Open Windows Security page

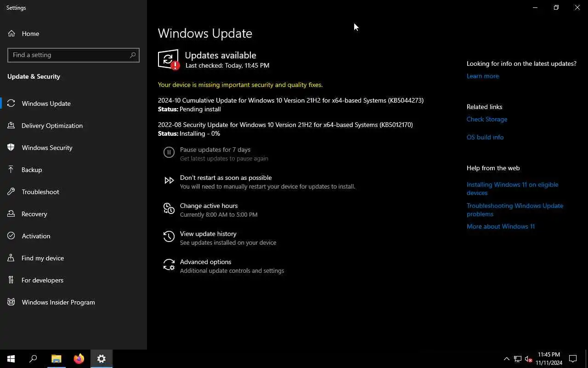tap(73, 148)
